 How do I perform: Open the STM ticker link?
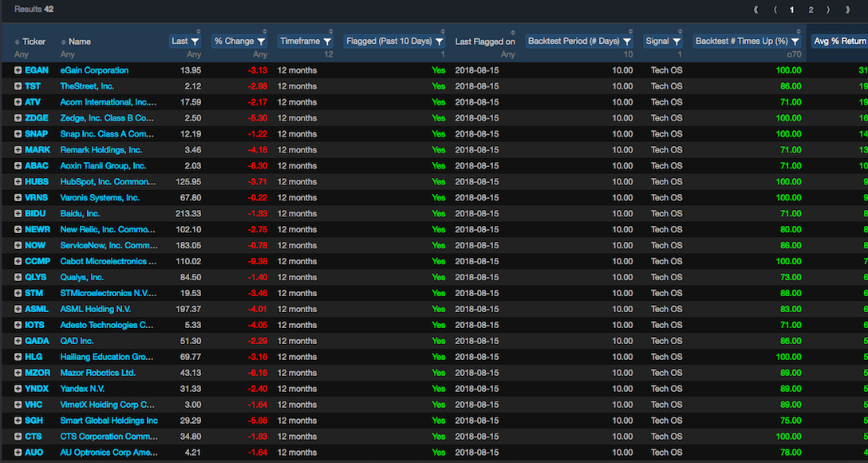(34, 293)
